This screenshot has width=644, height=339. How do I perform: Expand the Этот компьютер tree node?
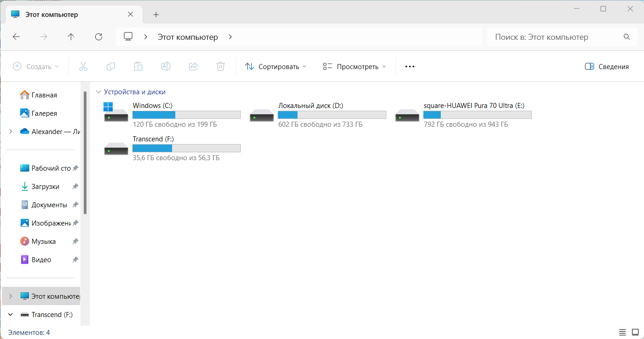[11, 296]
